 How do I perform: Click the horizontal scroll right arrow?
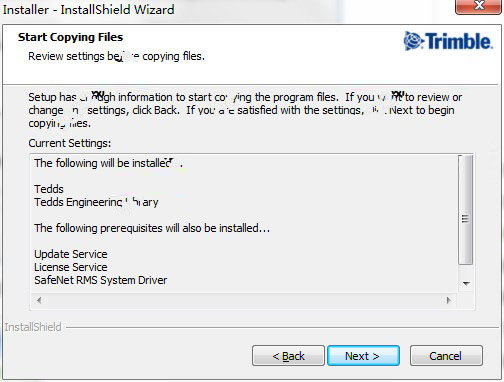(449, 300)
